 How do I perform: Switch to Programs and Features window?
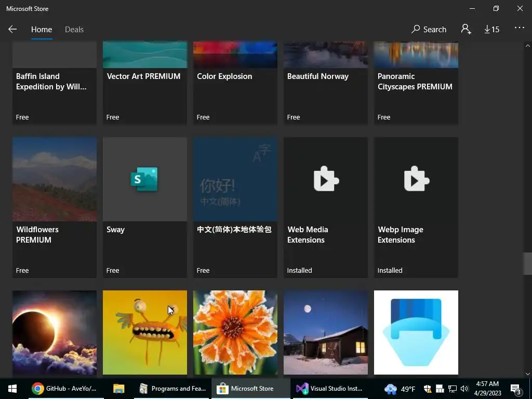pyautogui.click(x=172, y=389)
